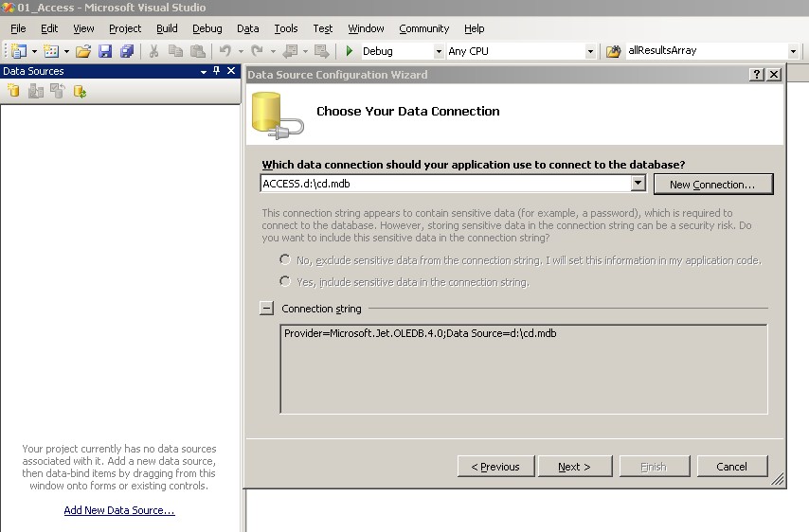Open the View menu

83,28
